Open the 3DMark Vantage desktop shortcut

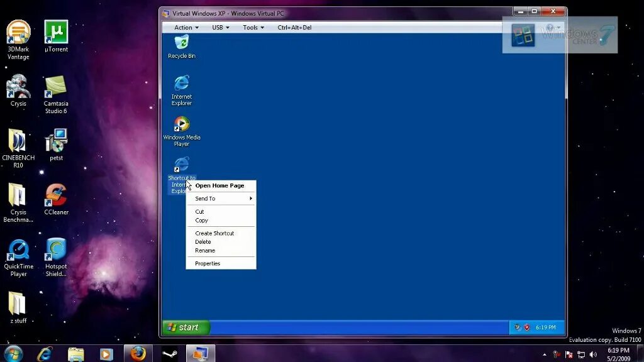tap(18, 40)
